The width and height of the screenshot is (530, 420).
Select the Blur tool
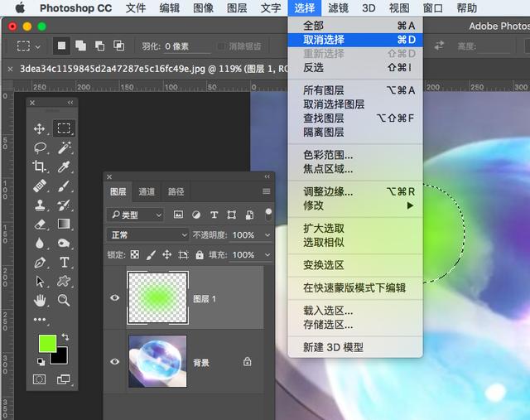point(40,244)
